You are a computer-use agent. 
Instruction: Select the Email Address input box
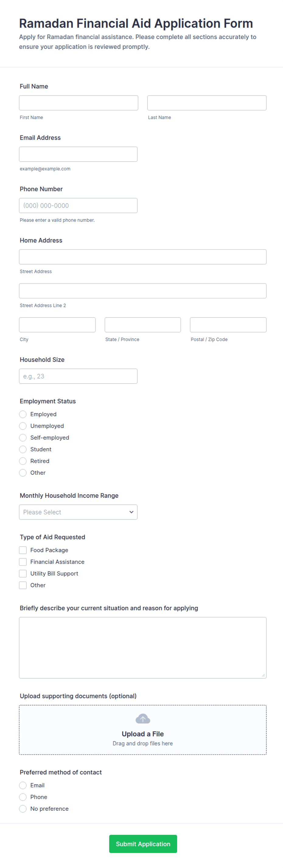tap(78, 154)
